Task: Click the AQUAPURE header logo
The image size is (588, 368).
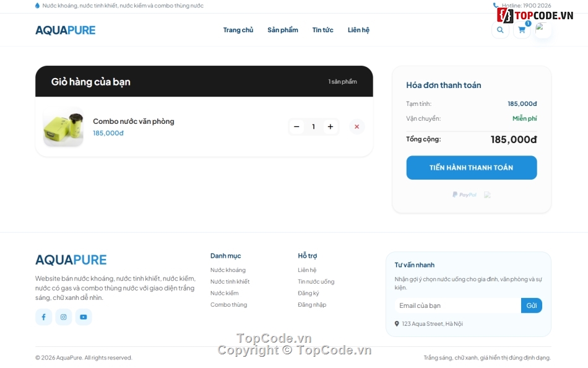Action: [65, 30]
